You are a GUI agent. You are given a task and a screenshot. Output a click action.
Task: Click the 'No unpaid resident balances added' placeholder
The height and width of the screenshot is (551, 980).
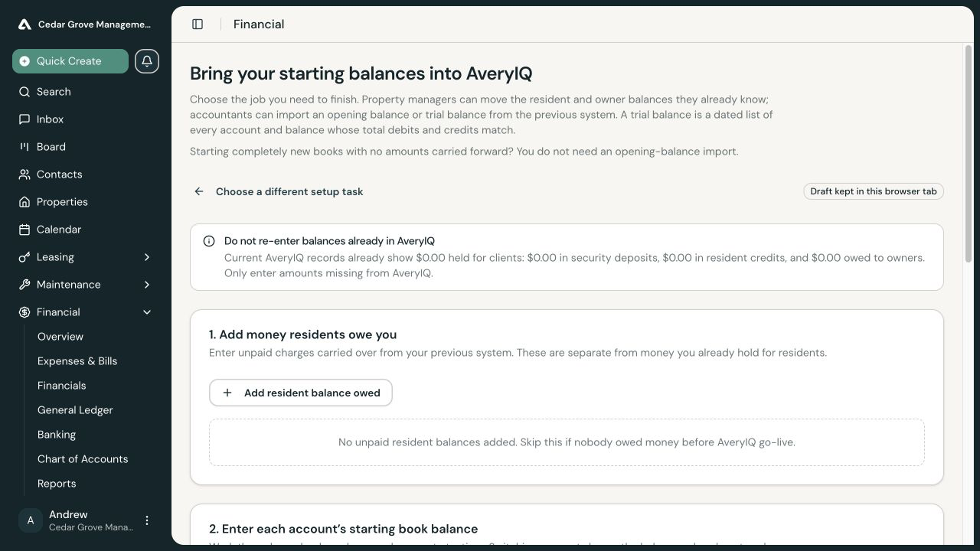tap(567, 442)
